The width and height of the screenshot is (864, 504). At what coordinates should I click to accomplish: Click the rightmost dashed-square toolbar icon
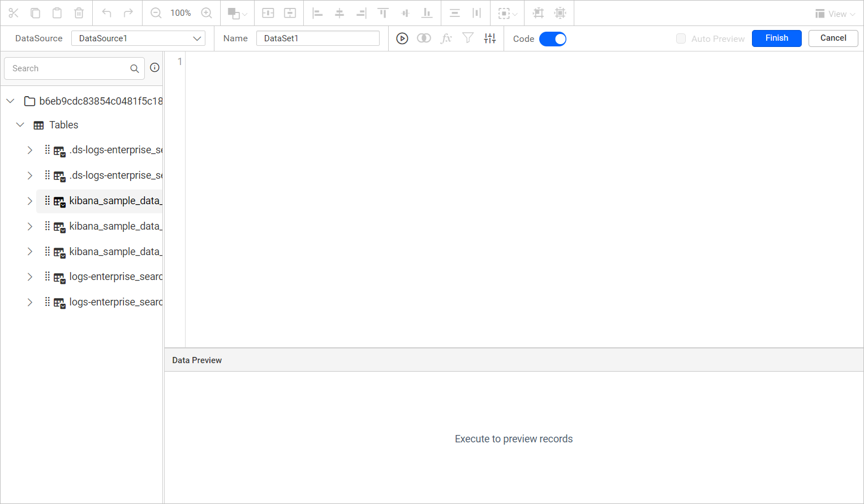tap(560, 13)
